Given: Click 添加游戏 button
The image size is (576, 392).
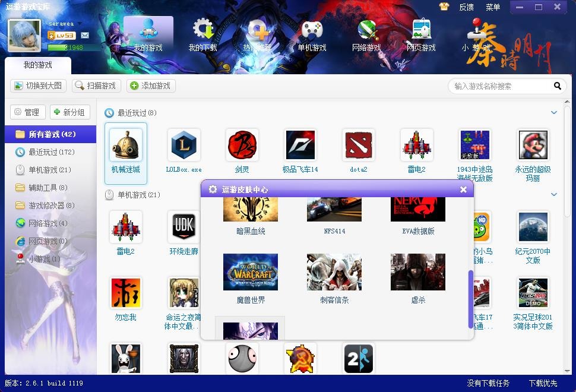Looking at the screenshot, I should [x=151, y=86].
